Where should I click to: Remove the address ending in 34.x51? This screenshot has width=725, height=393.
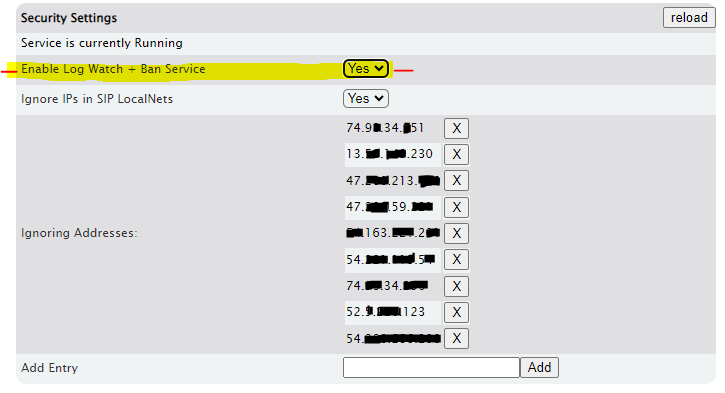pyautogui.click(x=456, y=128)
